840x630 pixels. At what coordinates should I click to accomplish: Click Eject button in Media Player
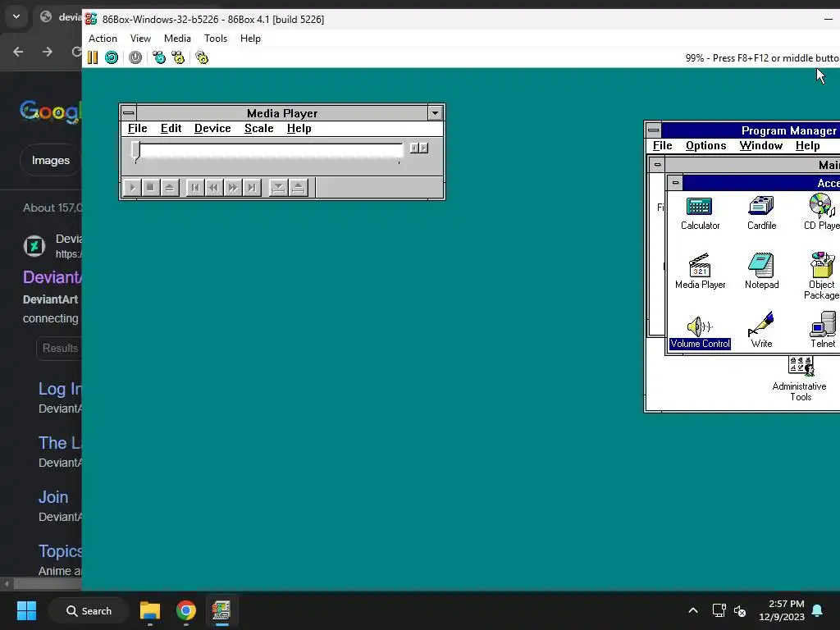pyautogui.click(x=169, y=188)
